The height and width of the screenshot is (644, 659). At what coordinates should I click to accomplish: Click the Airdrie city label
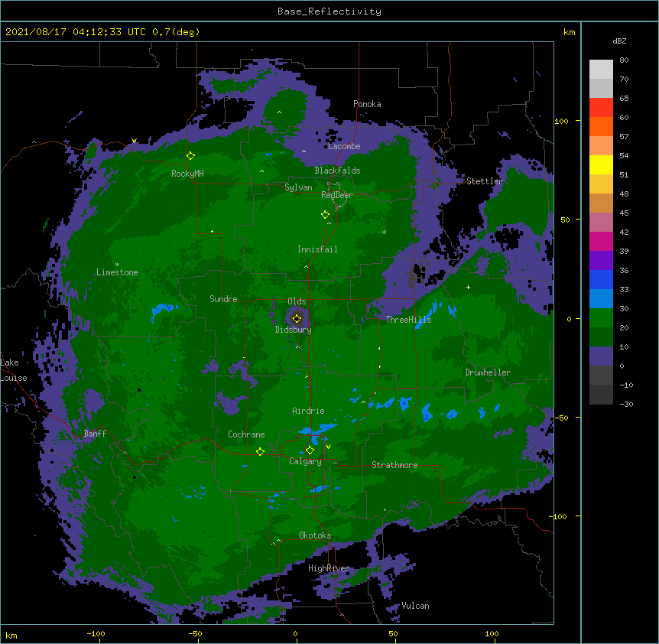[308, 411]
